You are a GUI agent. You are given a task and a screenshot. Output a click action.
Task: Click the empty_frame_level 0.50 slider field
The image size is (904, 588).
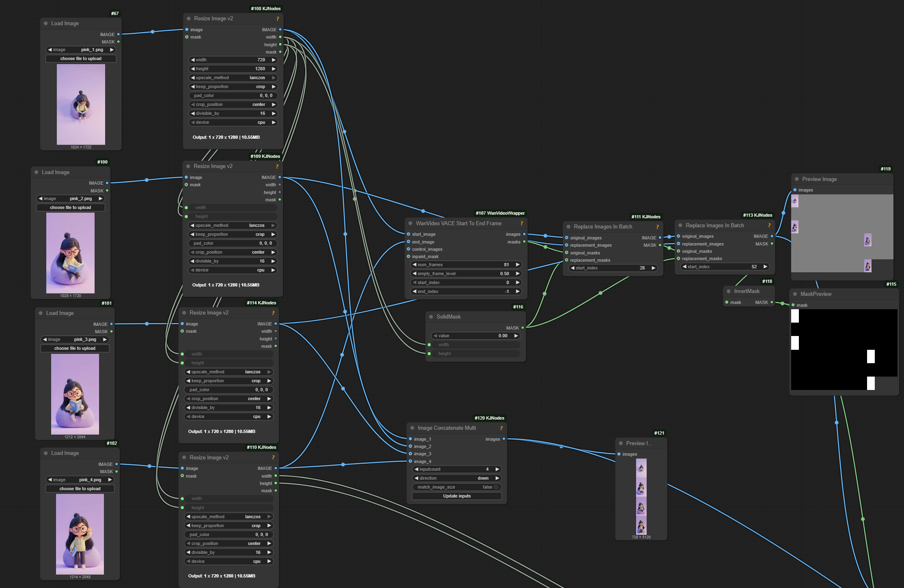click(x=465, y=274)
